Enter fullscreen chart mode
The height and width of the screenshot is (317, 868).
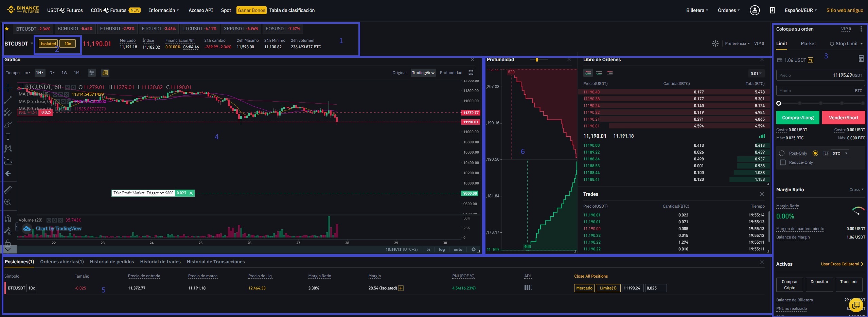[471, 73]
